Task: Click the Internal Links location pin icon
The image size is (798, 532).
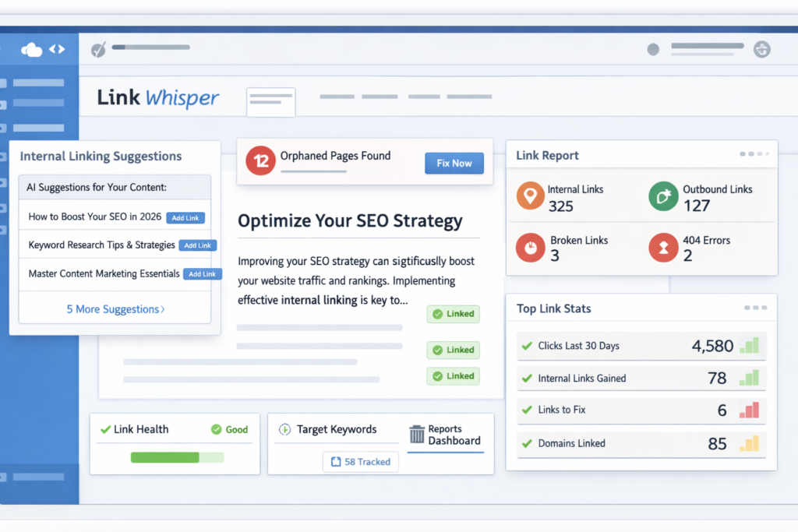Action: [x=530, y=194]
